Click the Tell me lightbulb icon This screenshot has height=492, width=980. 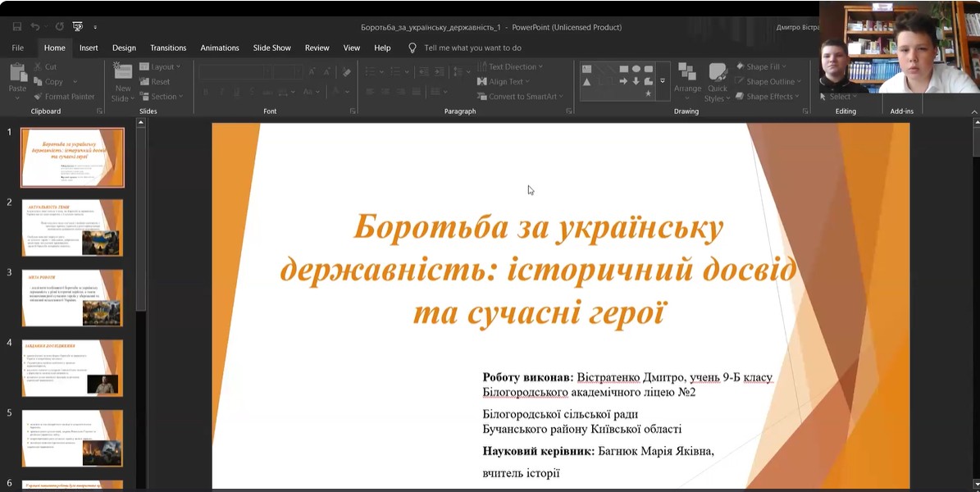(413, 48)
